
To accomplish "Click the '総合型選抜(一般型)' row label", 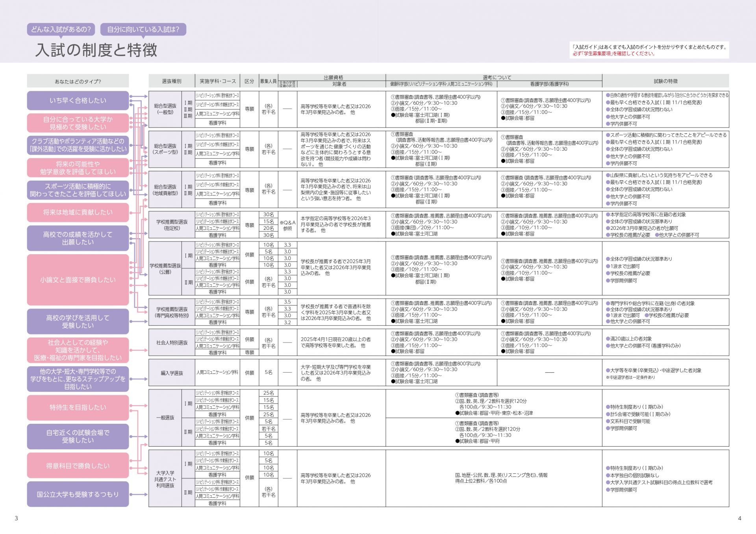I will click(165, 109).
